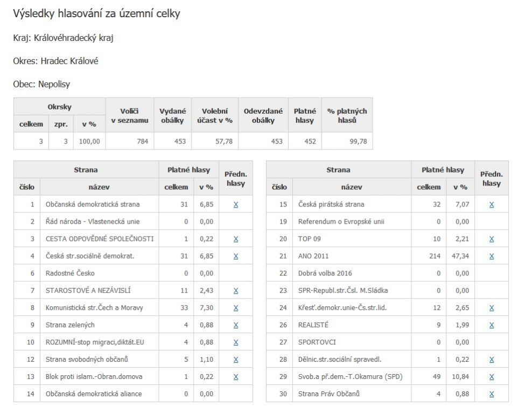The image size is (532, 414).
Task: Click the X link for Občanská demokratická strana
Action: [236, 204]
